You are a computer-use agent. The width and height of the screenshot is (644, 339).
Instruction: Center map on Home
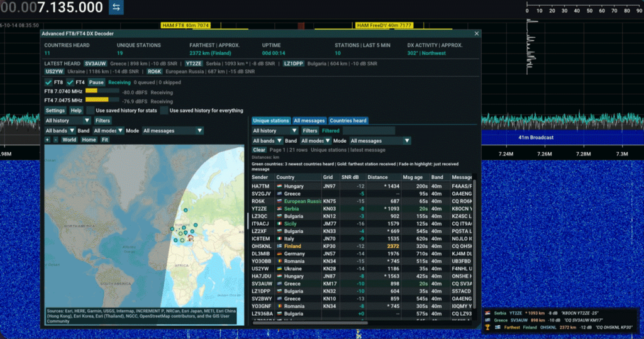89,140
